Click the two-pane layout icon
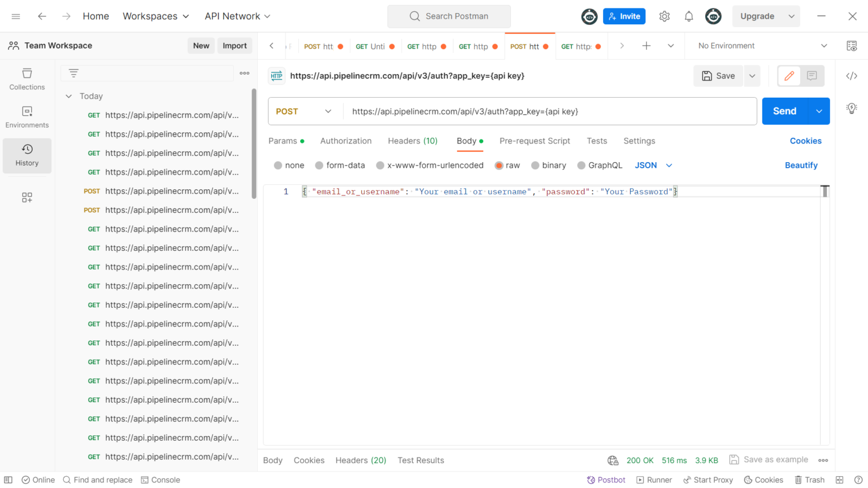Image resolution: width=868 pixels, height=488 pixels. coord(840,480)
